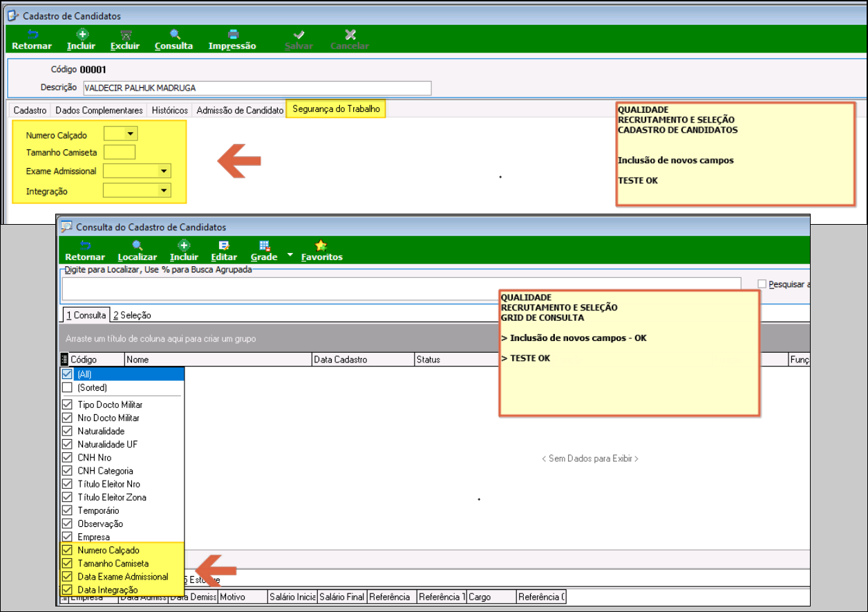Uncheck the Temporário column checkbox
The image size is (868, 612).
pyautogui.click(x=67, y=510)
